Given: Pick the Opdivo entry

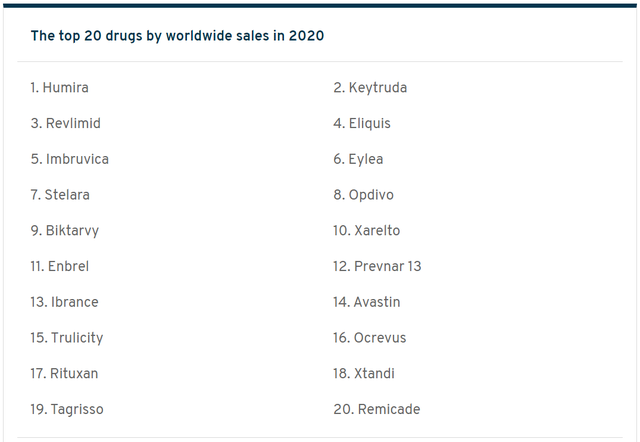Looking at the screenshot, I should pyautogui.click(x=364, y=195).
